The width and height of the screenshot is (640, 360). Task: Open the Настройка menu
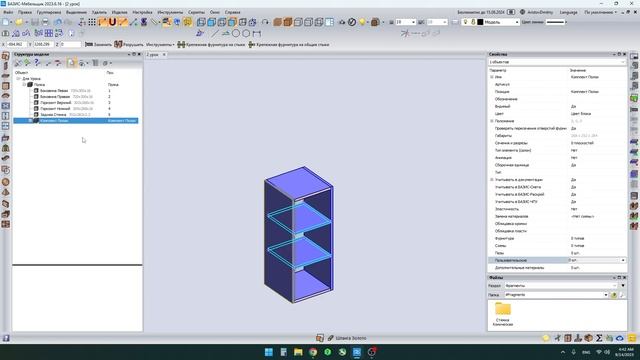(142, 12)
